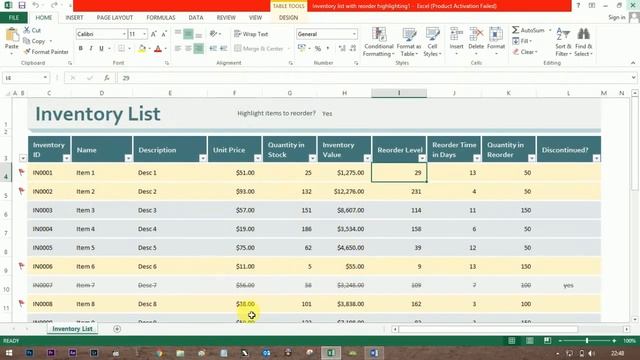Decrease font size with the smaller A icon
This screenshot has height=360, width=640.
point(164,34)
